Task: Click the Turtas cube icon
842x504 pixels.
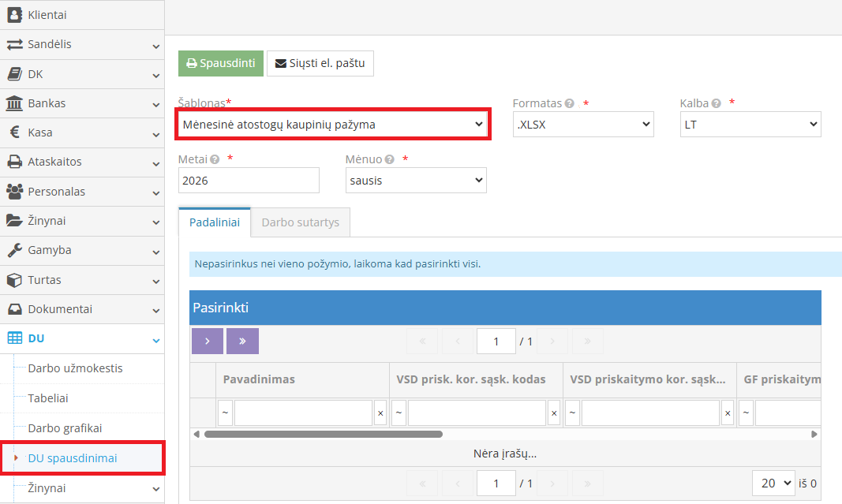Action: pyautogui.click(x=14, y=280)
